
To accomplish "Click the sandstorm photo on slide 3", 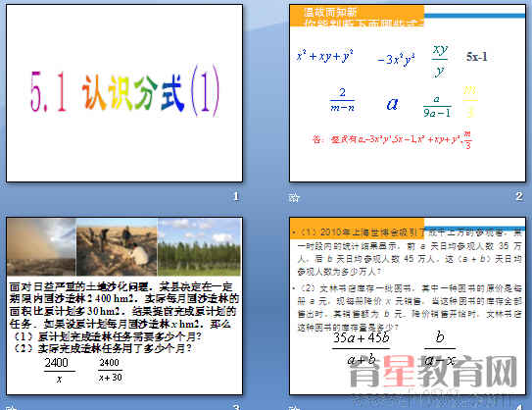I will coord(41,246).
